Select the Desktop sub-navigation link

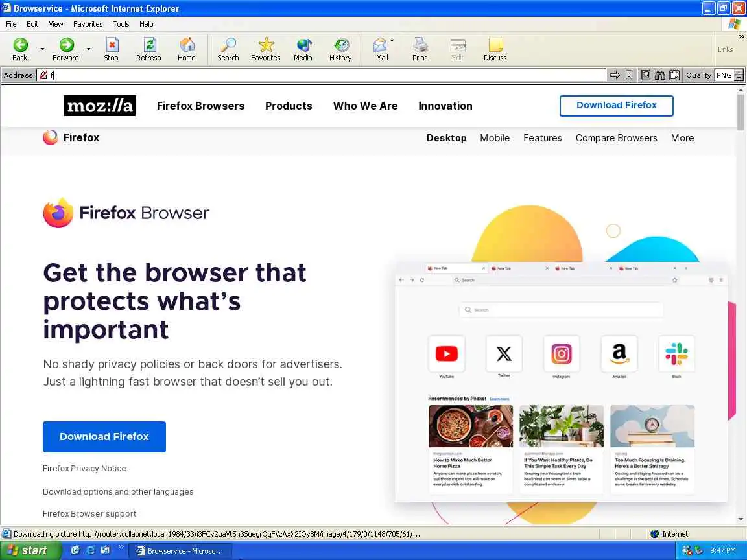click(x=446, y=138)
